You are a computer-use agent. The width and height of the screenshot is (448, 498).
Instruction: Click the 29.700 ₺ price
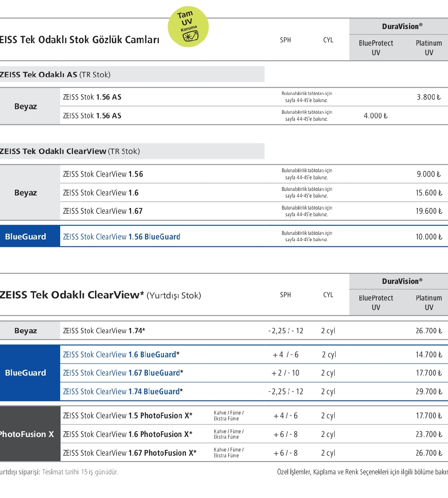pos(429,392)
